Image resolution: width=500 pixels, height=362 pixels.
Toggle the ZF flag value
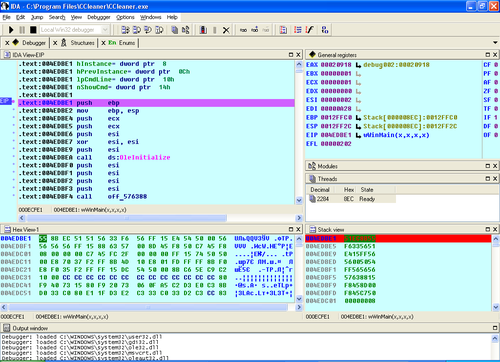coord(496,91)
